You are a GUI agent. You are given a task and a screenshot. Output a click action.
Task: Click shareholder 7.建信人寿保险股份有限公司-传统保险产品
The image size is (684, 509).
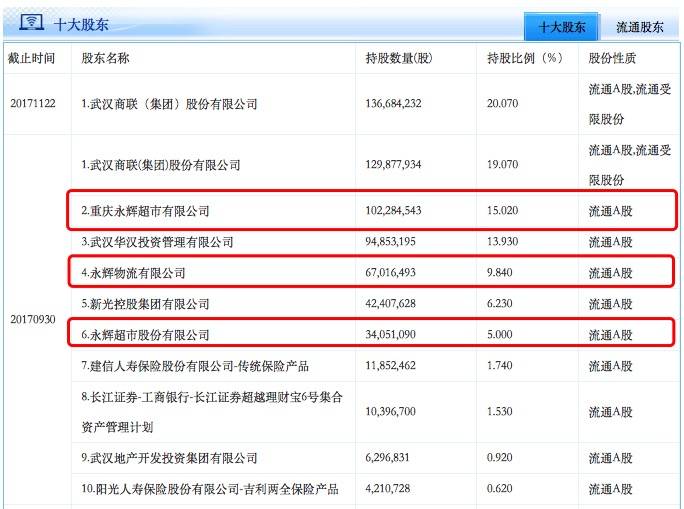195,366
